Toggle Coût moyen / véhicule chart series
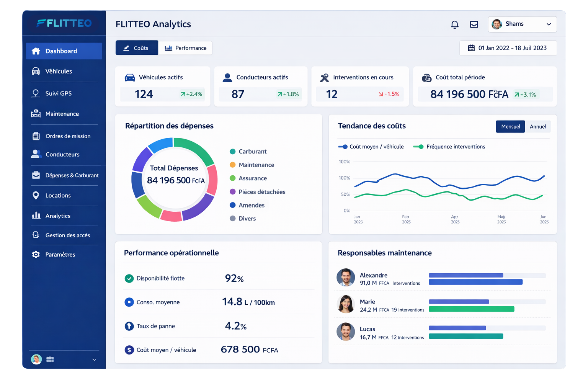The width and height of the screenshot is (588, 392). (371, 147)
